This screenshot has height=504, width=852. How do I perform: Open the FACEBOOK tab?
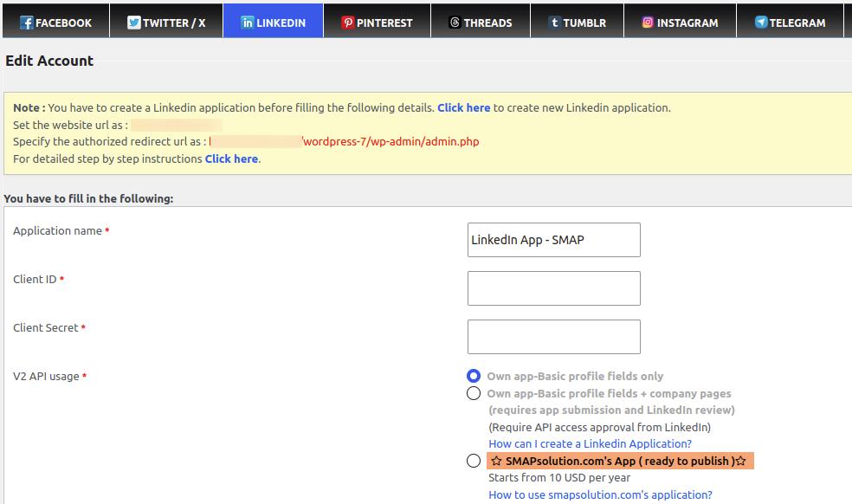tap(56, 21)
